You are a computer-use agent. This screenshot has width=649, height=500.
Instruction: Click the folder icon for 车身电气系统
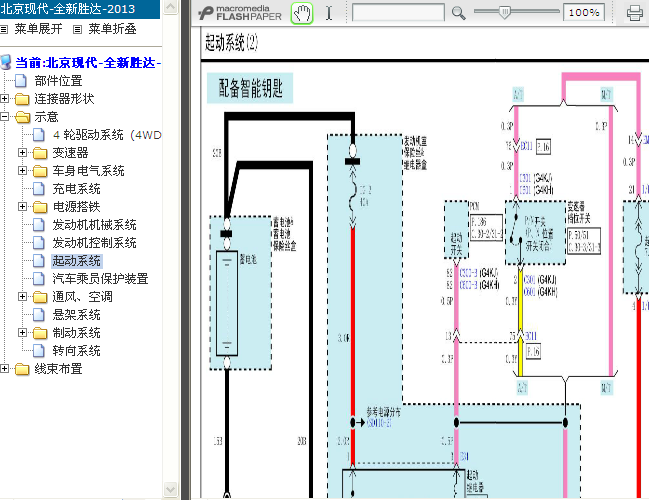(40, 171)
